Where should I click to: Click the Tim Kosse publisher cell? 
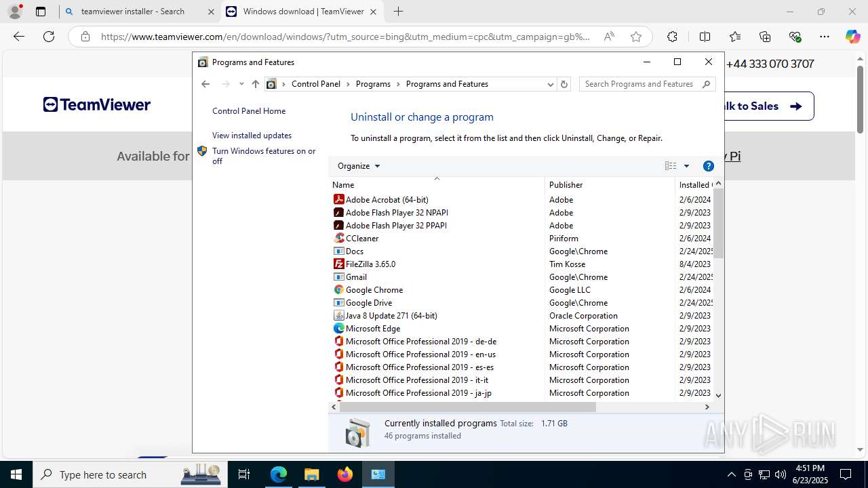point(567,264)
